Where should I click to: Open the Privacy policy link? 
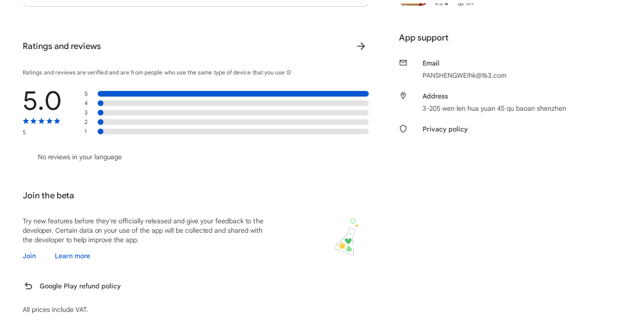tap(445, 129)
